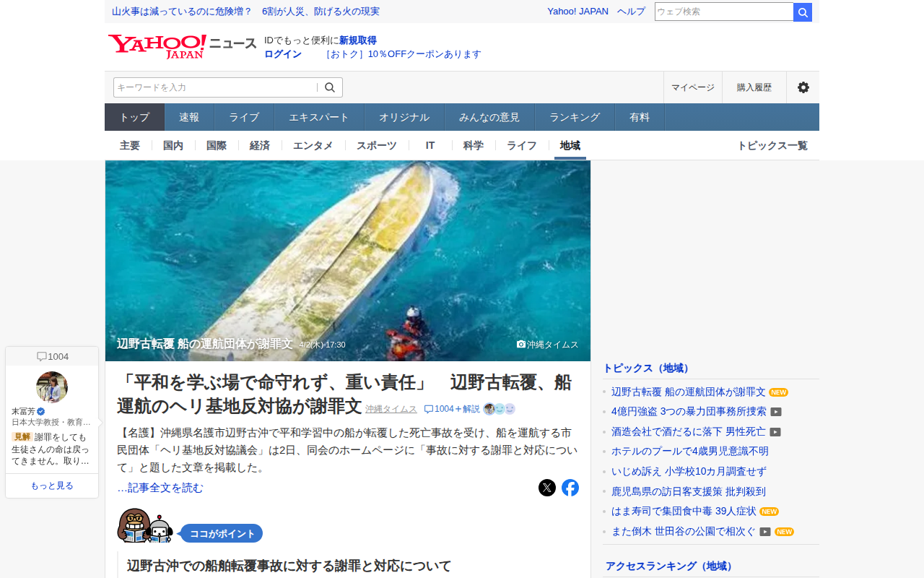Click the keyword search magnifier icon
Image resolution: width=924 pixels, height=578 pixels.
point(330,87)
